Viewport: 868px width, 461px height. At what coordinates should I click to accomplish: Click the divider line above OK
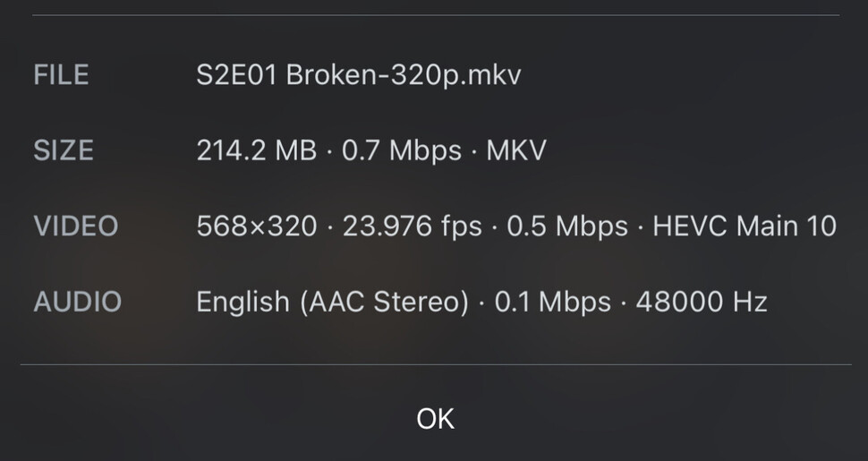[435, 364]
